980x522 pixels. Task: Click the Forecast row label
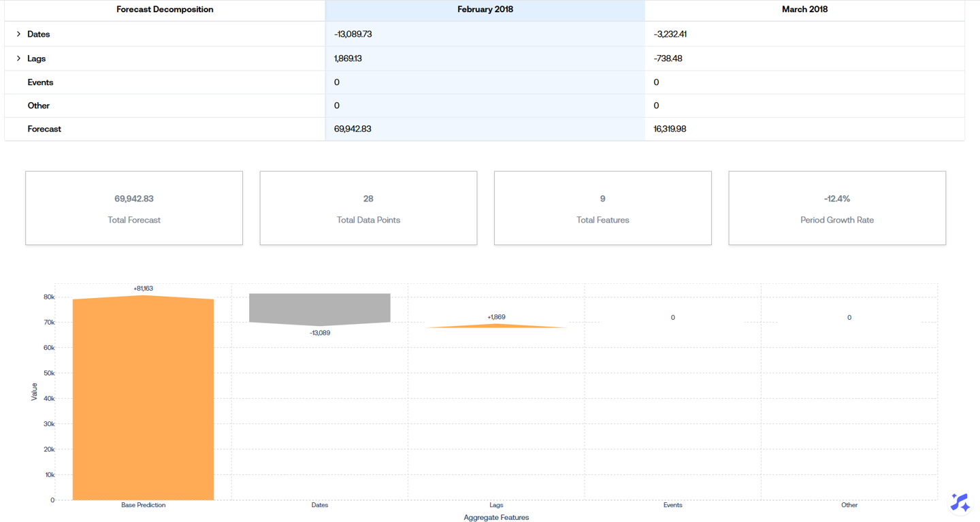click(44, 129)
